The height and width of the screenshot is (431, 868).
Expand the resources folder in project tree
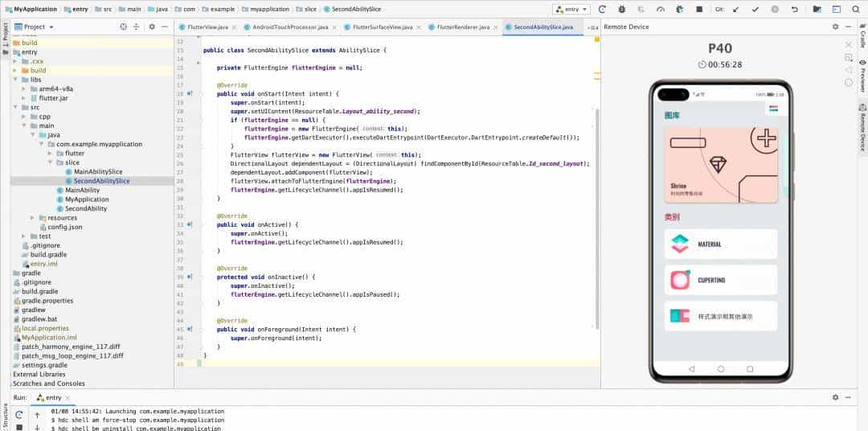point(32,218)
